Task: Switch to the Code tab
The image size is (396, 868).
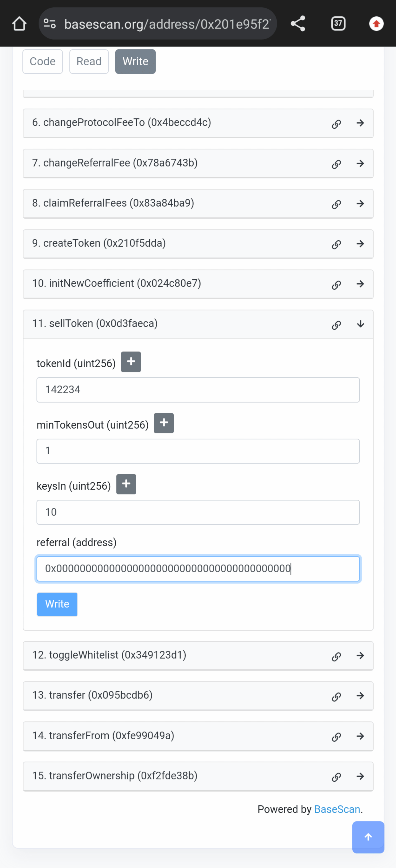Action: [x=42, y=62]
